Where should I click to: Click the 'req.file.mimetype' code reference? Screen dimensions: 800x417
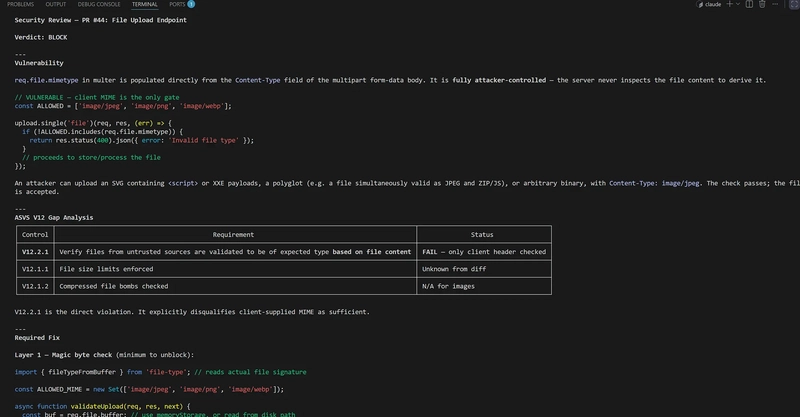[x=46, y=80]
